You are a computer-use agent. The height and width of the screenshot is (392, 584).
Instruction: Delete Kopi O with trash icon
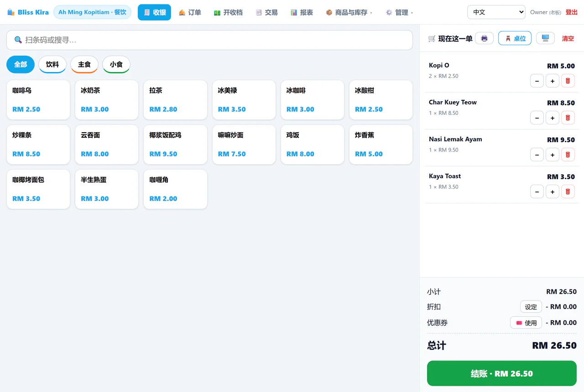click(568, 81)
